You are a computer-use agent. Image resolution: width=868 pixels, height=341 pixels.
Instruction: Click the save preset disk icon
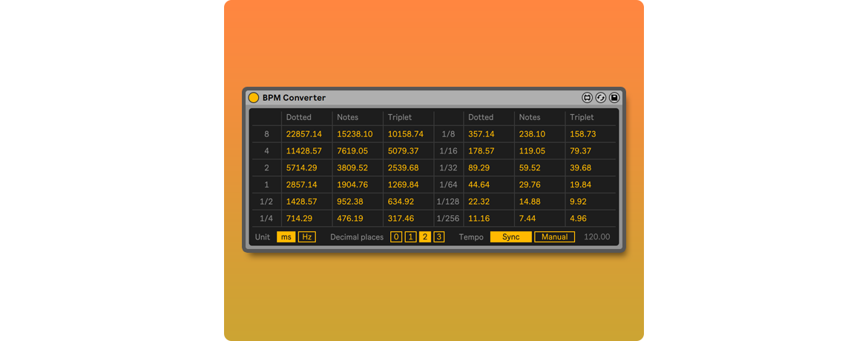614,98
